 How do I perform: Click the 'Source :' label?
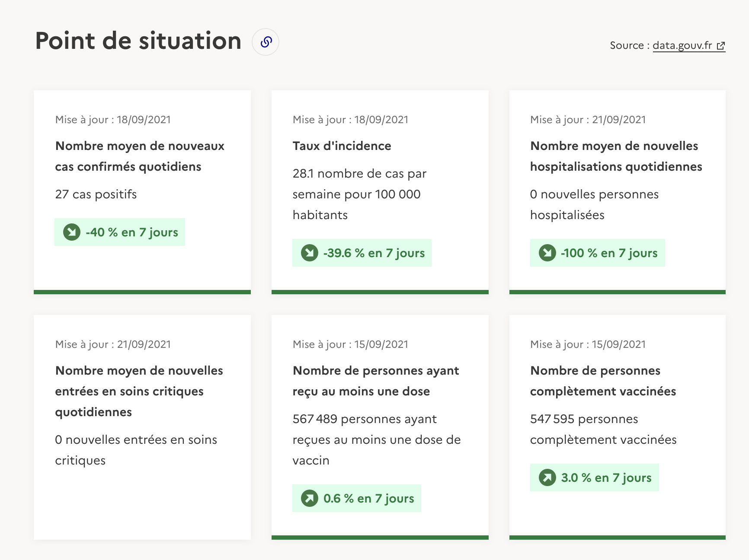pos(630,45)
